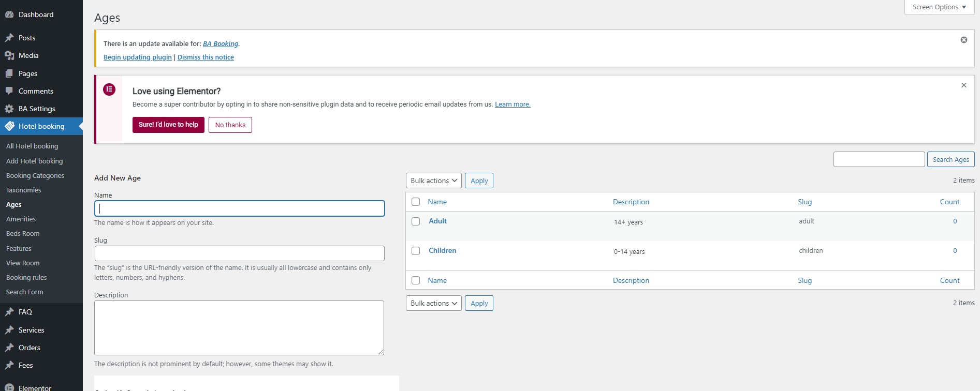Click the Slug input field

pyautogui.click(x=239, y=253)
